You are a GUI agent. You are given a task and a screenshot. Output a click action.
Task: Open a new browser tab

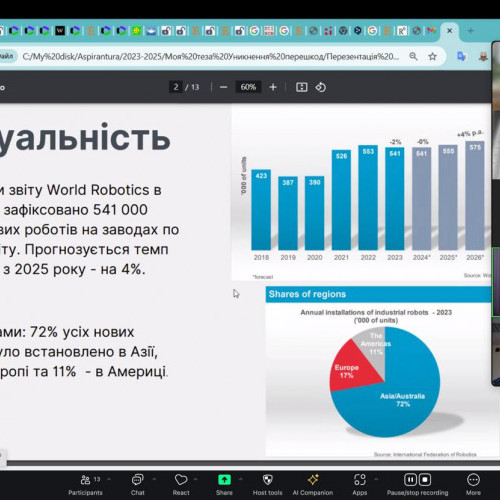pyautogui.click(x=471, y=31)
